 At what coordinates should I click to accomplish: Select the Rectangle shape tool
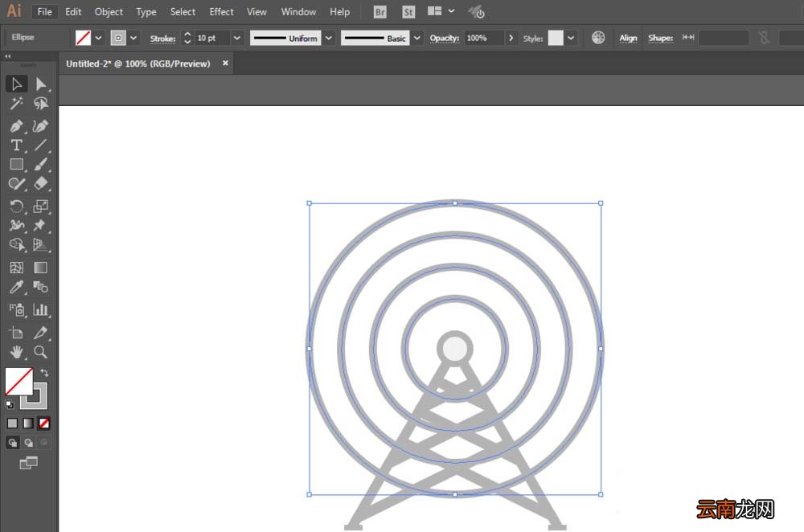(x=16, y=165)
